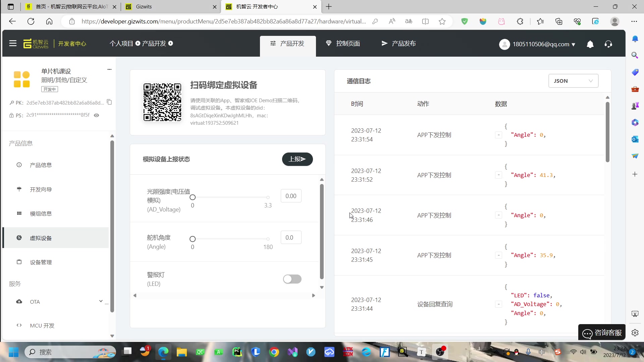Click the AD_Voltage value input box
The image size is (644, 362).
pos(291,196)
